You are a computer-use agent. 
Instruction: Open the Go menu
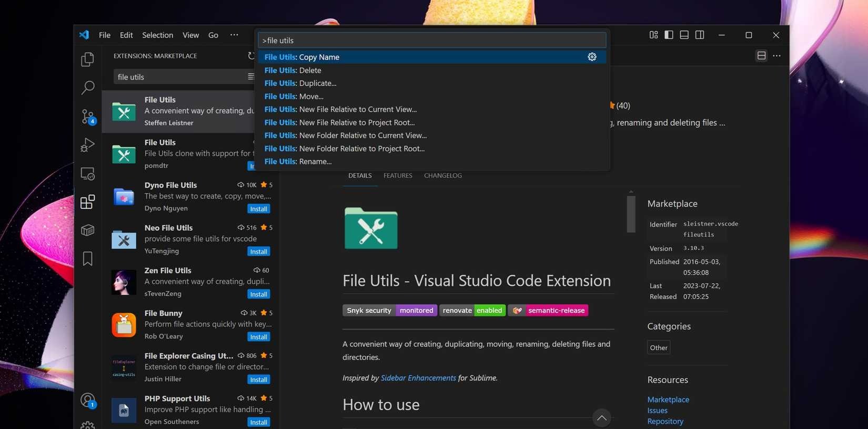coord(213,35)
